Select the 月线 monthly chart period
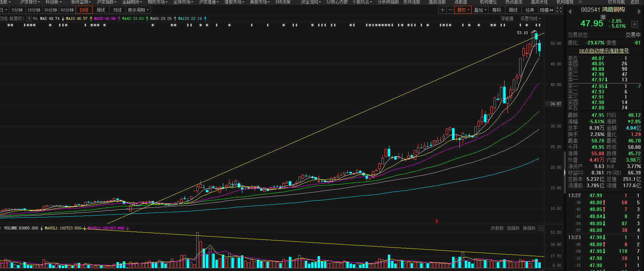Viewport: 644px width, 271px height. pos(117,10)
